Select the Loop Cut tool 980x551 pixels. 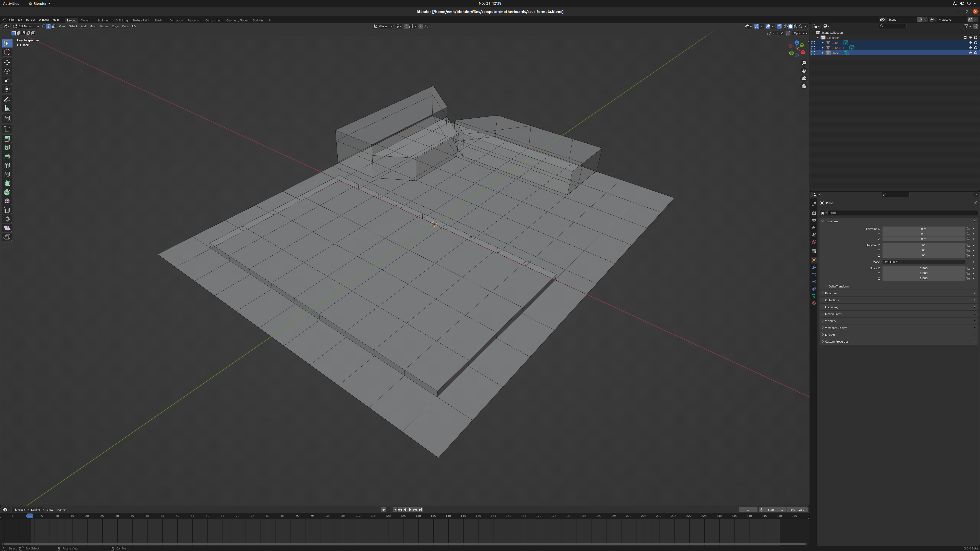pos(7,165)
